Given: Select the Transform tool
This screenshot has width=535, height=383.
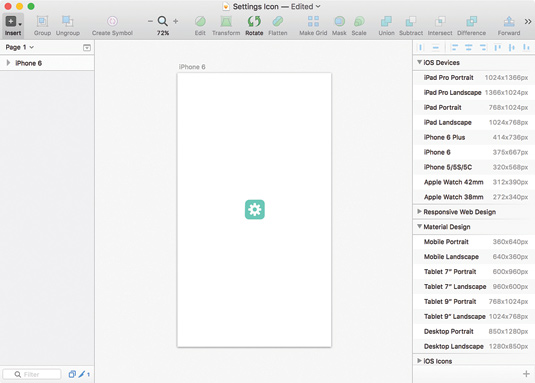Looking at the screenshot, I should 226,22.
